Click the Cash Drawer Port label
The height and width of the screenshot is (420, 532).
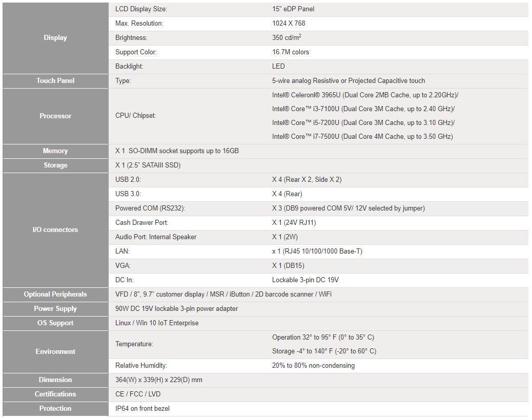(141, 223)
